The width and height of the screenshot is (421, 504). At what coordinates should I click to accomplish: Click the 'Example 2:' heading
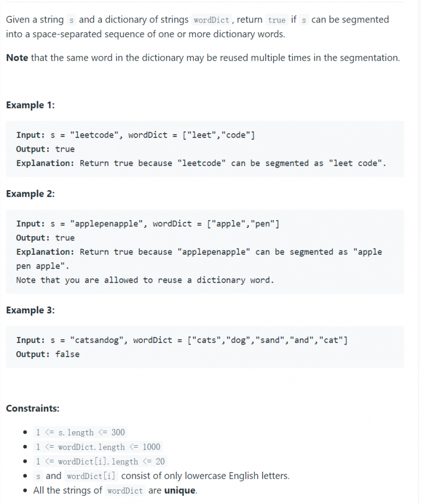tap(31, 194)
